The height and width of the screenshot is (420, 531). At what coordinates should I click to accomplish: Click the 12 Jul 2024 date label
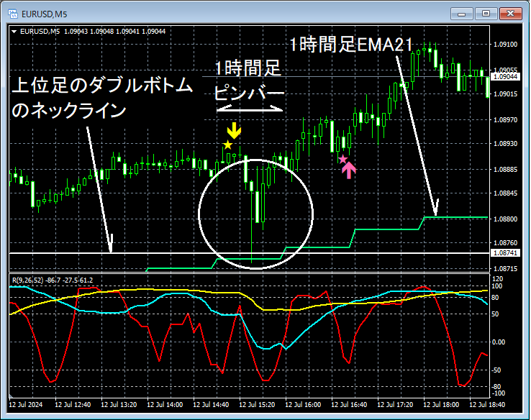coord(26,405)
